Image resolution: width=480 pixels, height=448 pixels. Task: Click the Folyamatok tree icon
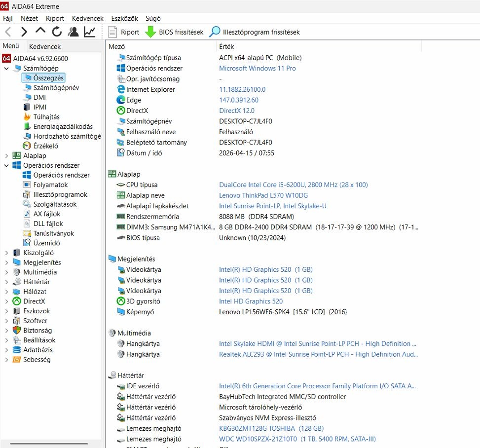click(27, 185)
